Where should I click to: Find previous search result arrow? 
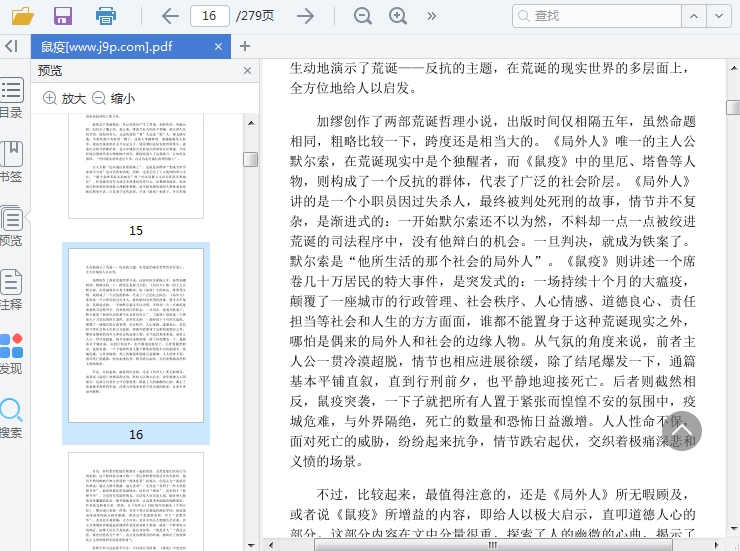coord(694,16)
